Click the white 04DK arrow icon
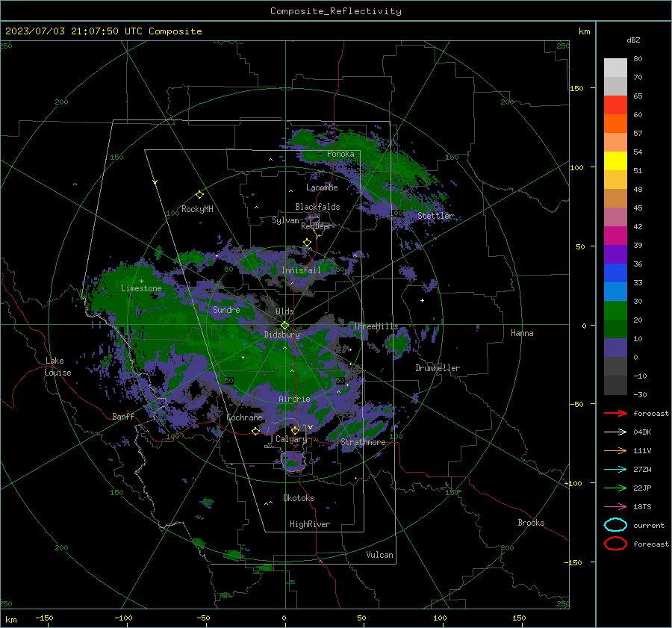This screenshot has height=628, width=672. point(615,432)
